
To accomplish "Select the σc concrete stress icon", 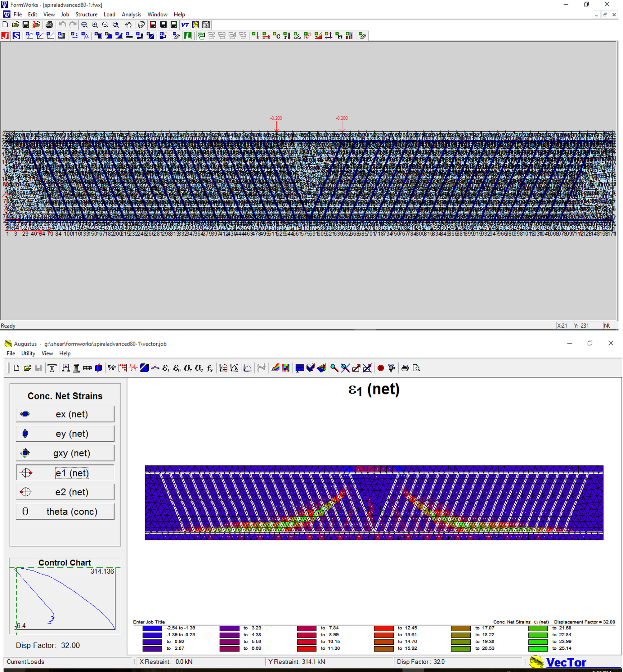I will tap(199, 368).
